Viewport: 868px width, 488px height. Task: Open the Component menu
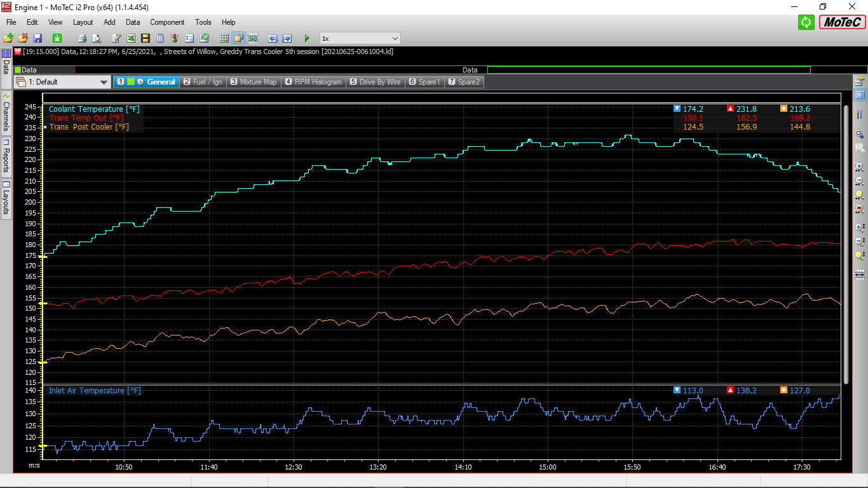[167, 22]
